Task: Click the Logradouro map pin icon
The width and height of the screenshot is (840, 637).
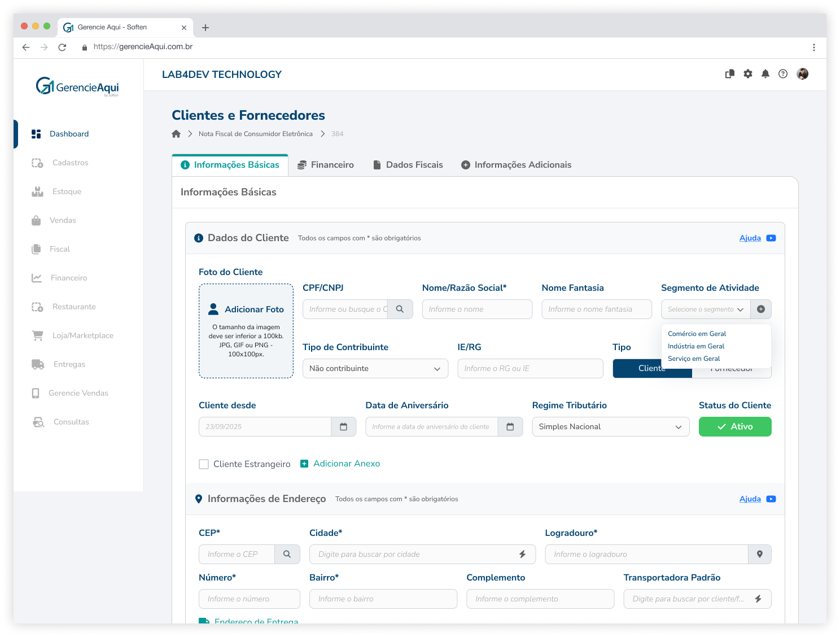Action: 759,555
